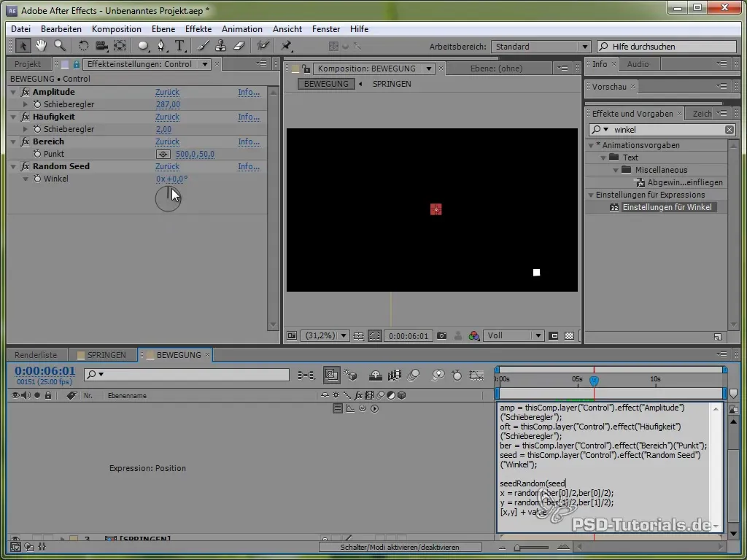
Task: Select the Eraser tool
Action: [x=239, y=46]
